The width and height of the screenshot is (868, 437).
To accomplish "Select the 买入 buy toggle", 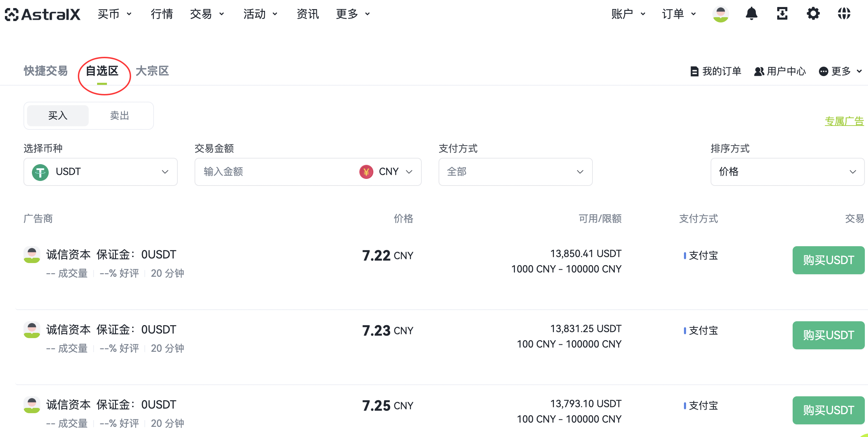I will 57,115.
